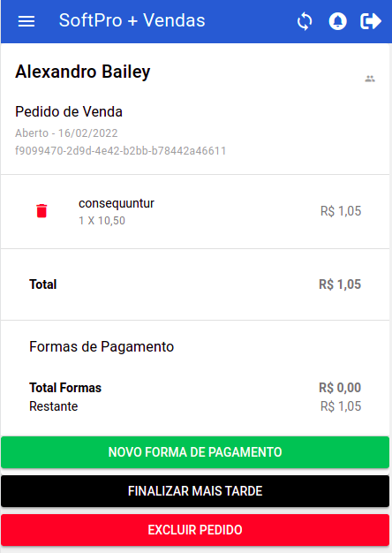Click the Formas de Pagamento heading
This screenshot has width=392, height=553.
102,346
